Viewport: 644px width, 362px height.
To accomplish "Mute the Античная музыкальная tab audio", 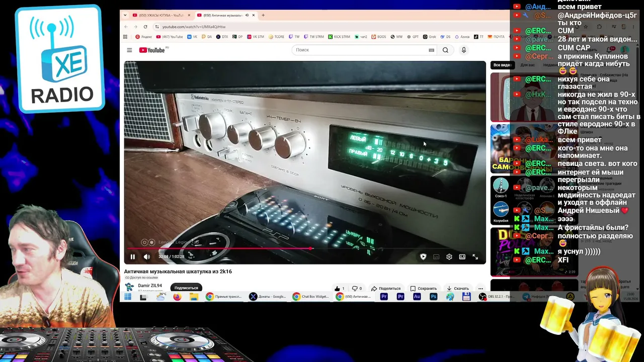I will pyautogui.click(x=247, y=15).
